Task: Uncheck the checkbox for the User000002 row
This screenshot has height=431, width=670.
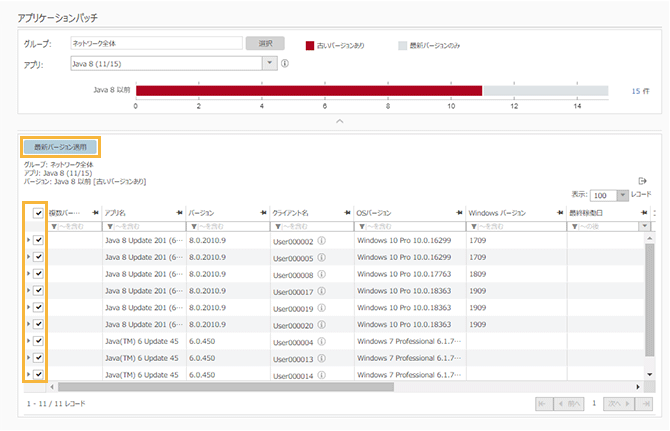Action: 38,241
